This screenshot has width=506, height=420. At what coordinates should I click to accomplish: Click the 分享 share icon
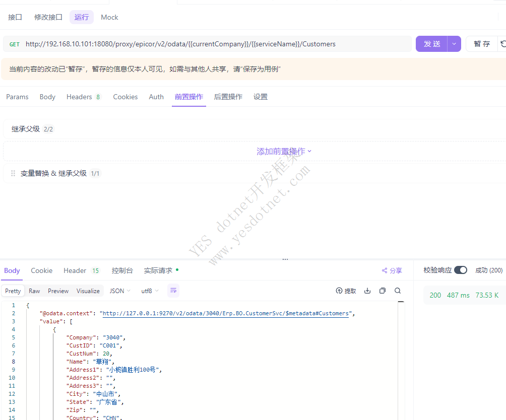click(385, 271)
